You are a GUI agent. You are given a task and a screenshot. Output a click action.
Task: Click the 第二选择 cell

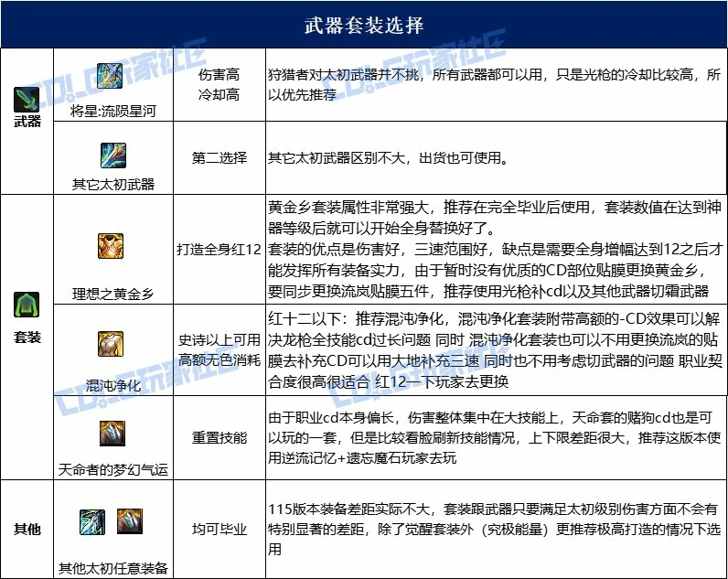219,158
